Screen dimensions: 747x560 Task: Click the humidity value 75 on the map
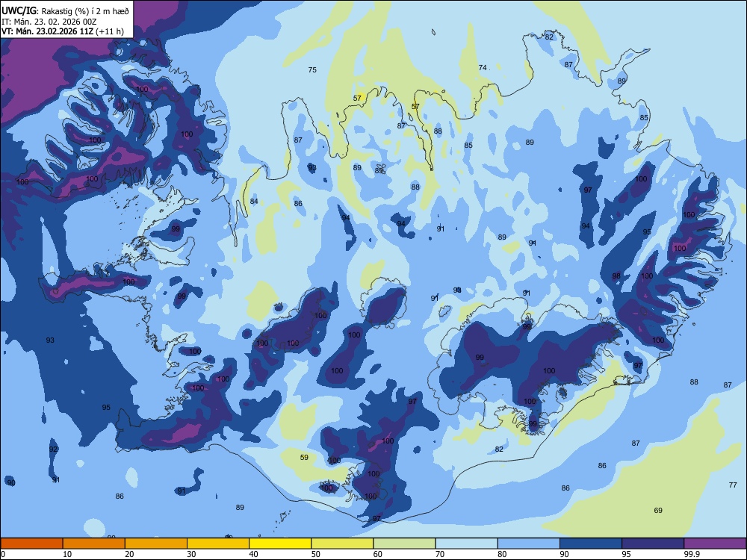312,69
